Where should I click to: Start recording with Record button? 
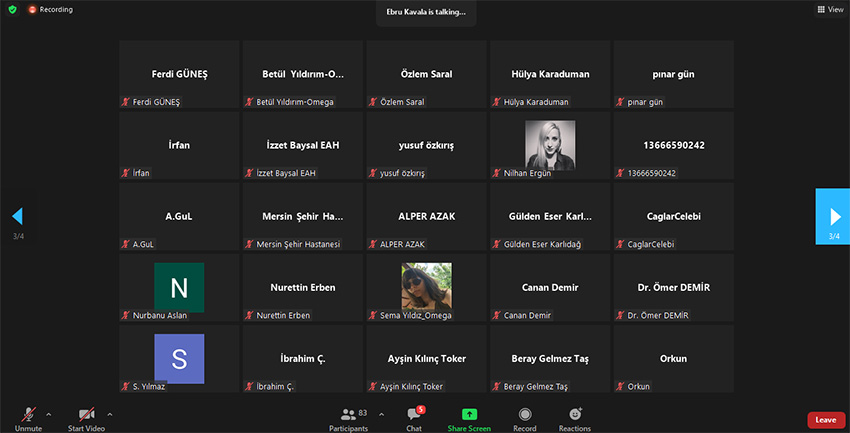tap(525, 418)
